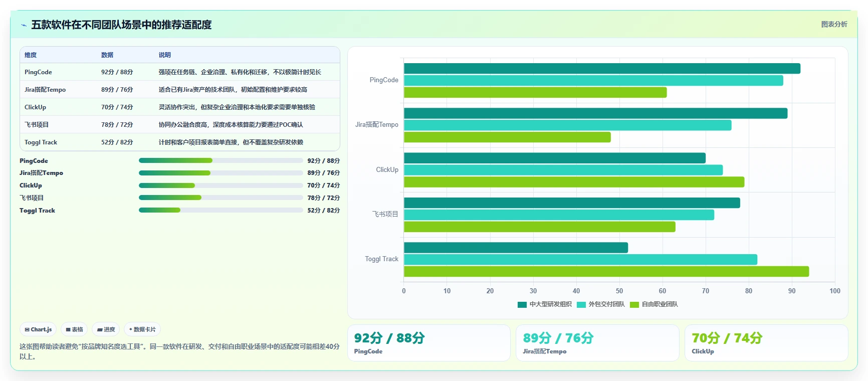This screenshot has height=381, width=868.
Task: Click PingCode's dark teal chart bar
Action: pyautogui.click(x=602, y=69)
